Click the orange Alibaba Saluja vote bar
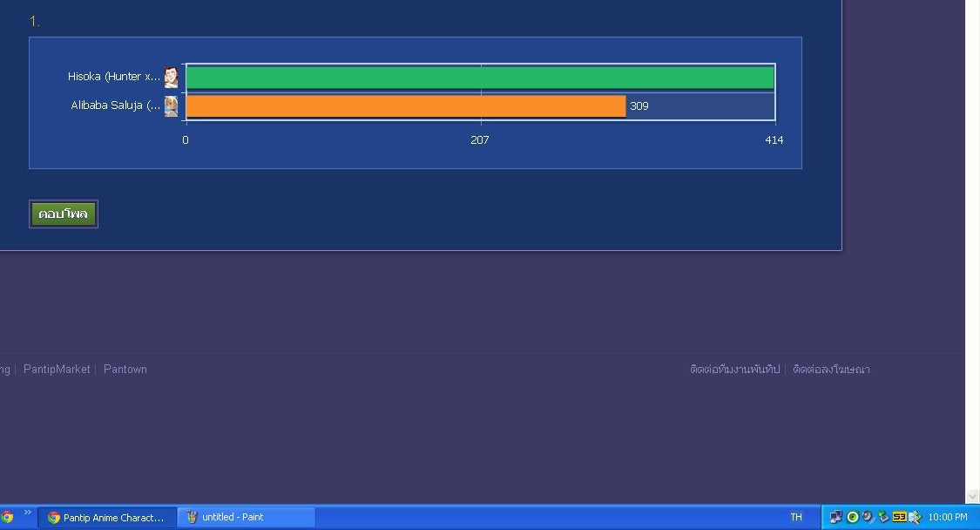Screen dimensions: 980x530 406,105
